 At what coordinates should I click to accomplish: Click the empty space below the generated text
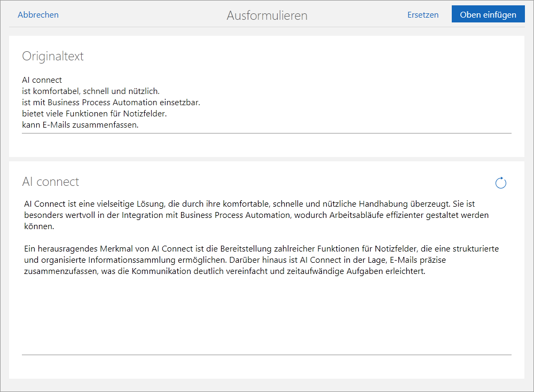pos(266,315)
